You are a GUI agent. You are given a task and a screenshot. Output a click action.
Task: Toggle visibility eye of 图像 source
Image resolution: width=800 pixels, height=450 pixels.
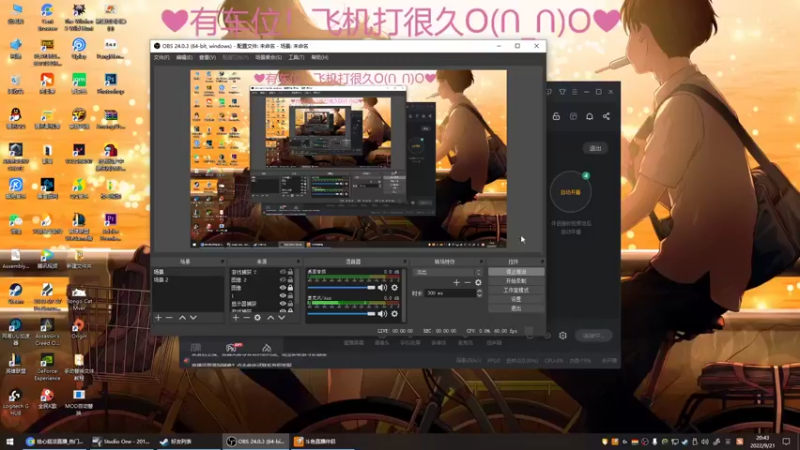tap(282, 288)
